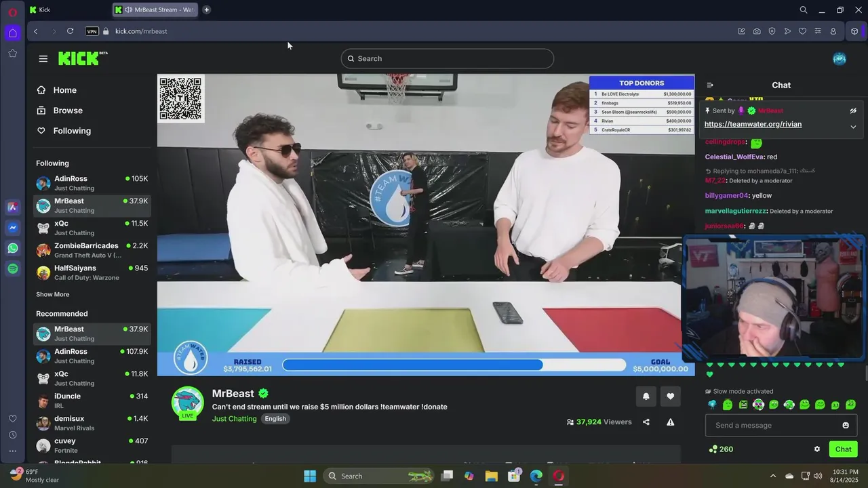Click username Celestial_WolfEva in chat
The image size is (868, 488).
click(x=734, y=157)
